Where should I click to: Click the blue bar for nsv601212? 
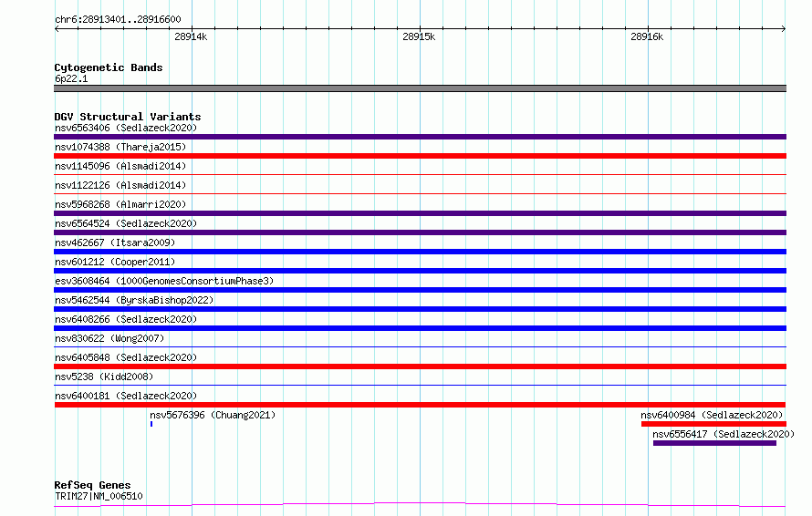tap(420, 271)
